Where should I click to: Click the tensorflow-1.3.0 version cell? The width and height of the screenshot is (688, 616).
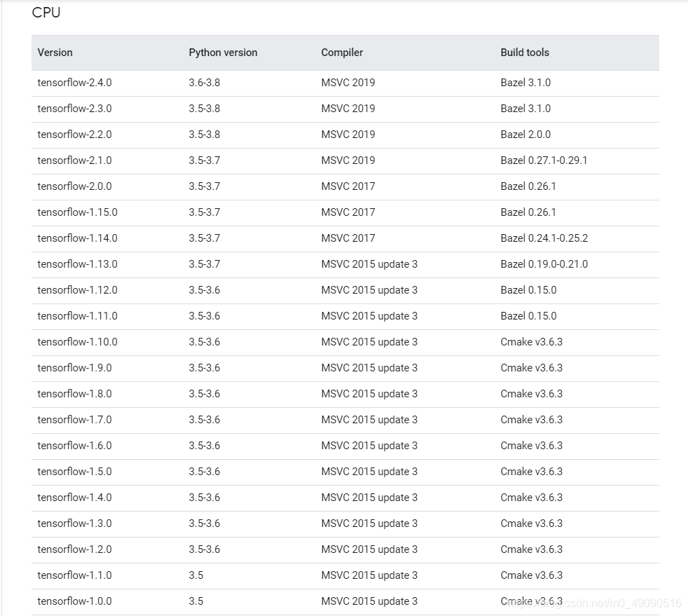click(74, 523)
